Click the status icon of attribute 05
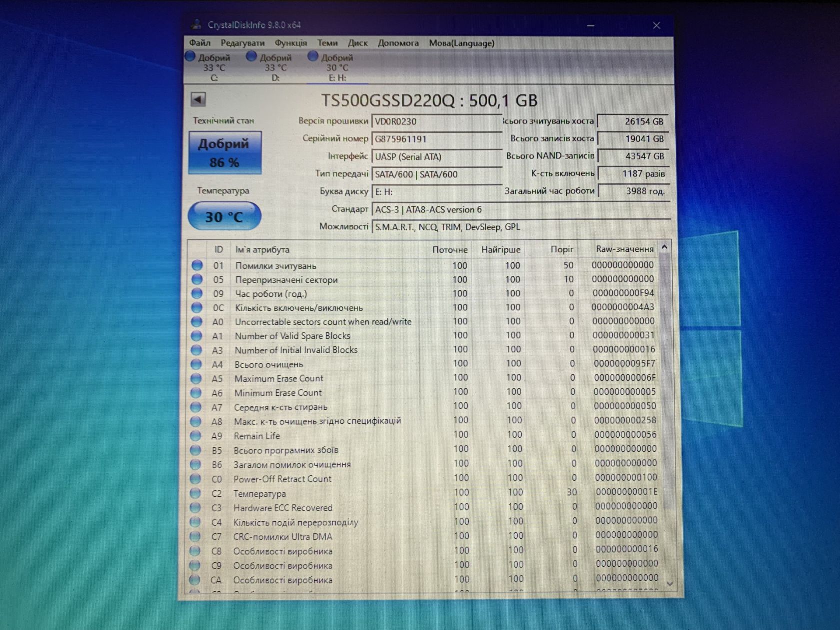 point(197,279)
